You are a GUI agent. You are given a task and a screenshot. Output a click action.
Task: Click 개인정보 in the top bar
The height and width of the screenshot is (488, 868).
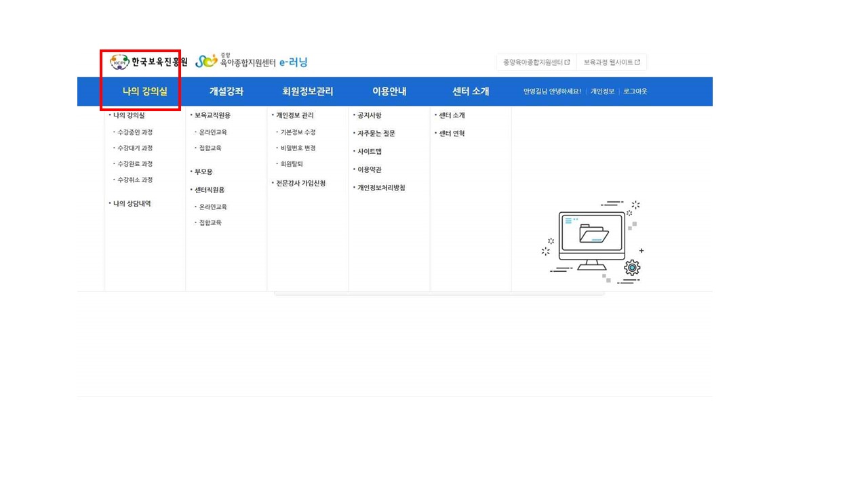[602, 91]
